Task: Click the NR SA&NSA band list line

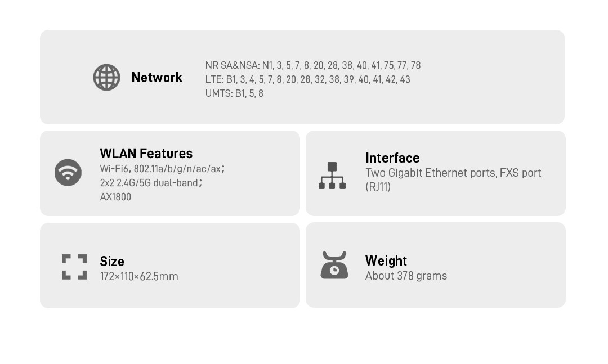Action: [x=313, y=66]
